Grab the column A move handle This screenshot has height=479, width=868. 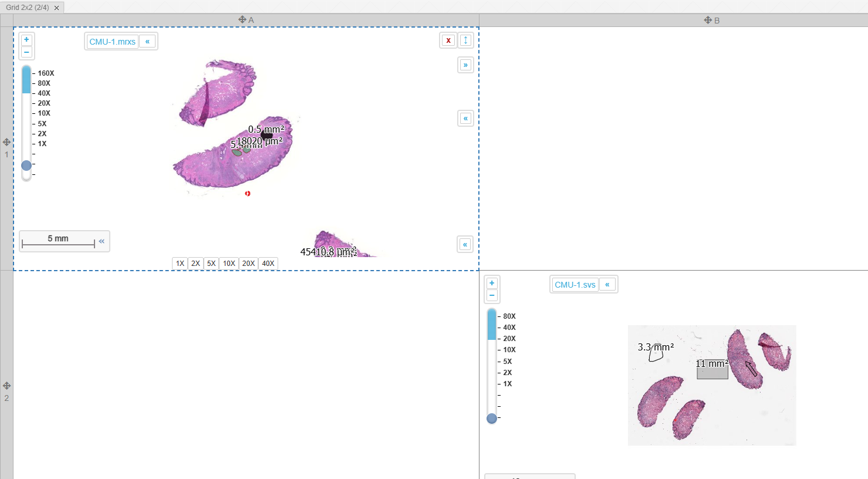click(x=242, y=20)
